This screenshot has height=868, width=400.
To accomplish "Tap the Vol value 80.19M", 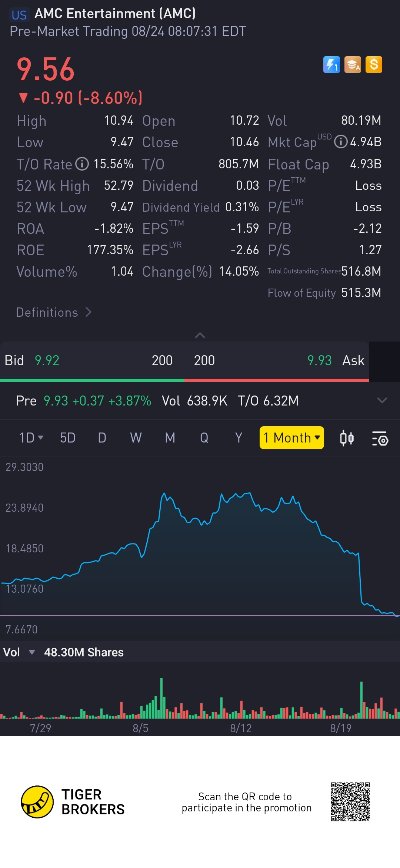I will point(361,120).
